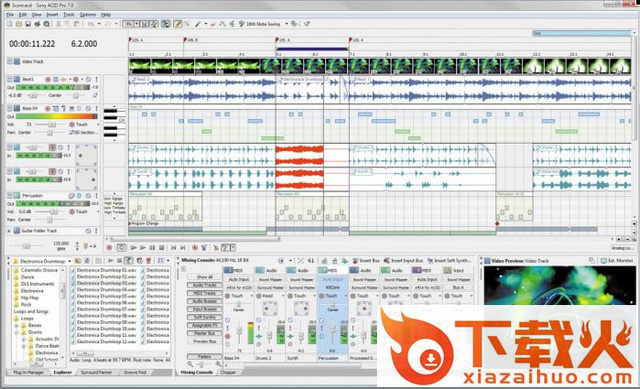Toggle MIDI Tracks button in Mixing Console
This screenshot has width=640, height=389.
click(204, 293)
